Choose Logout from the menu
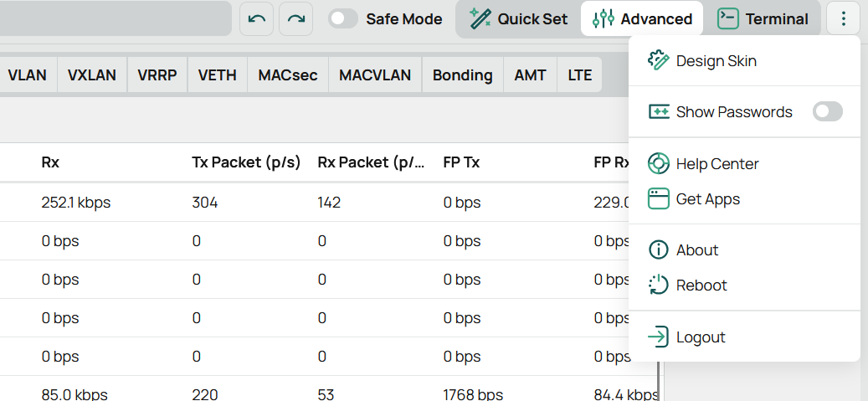Screen dimensions: 868x401 click(745, 337)
